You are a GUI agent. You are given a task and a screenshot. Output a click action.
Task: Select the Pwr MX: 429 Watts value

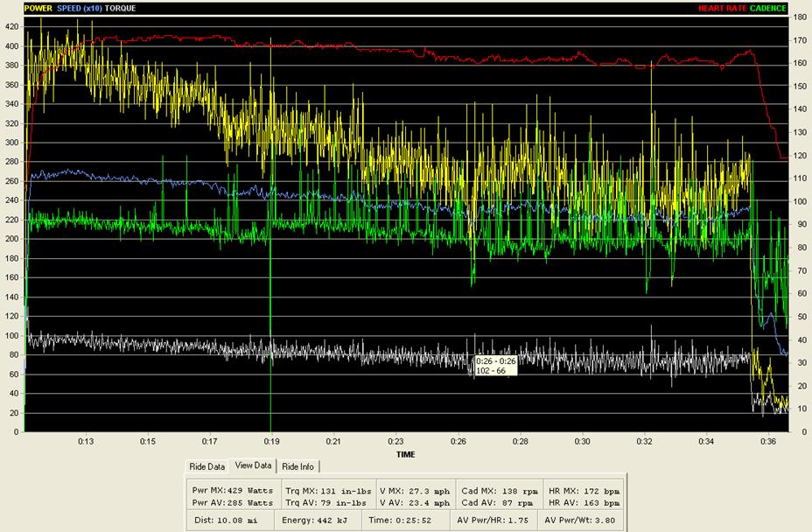pos(232,491)
